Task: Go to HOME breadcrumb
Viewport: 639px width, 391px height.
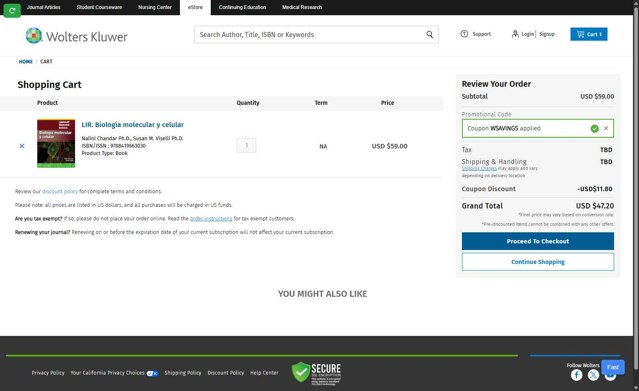Action: (25, 62)
